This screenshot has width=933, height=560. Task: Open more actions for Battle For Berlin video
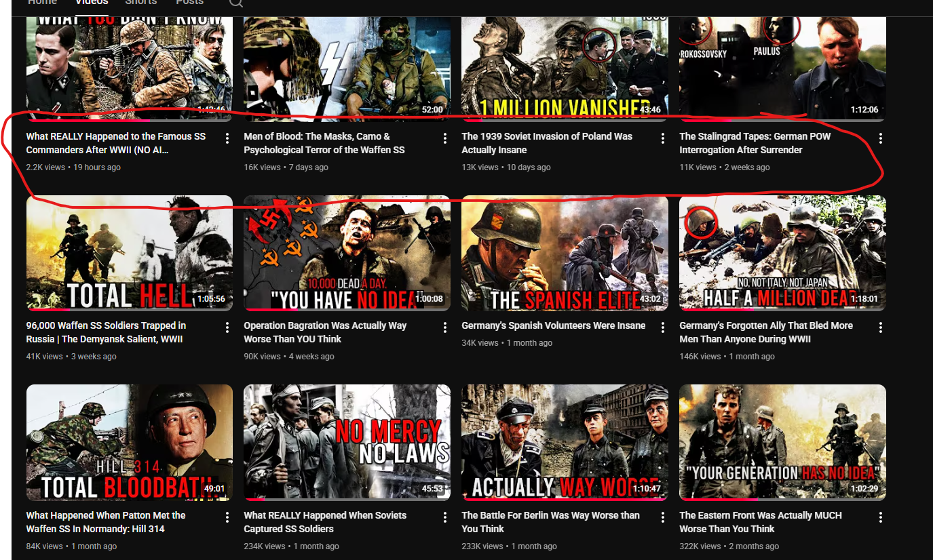click(663, 517)
